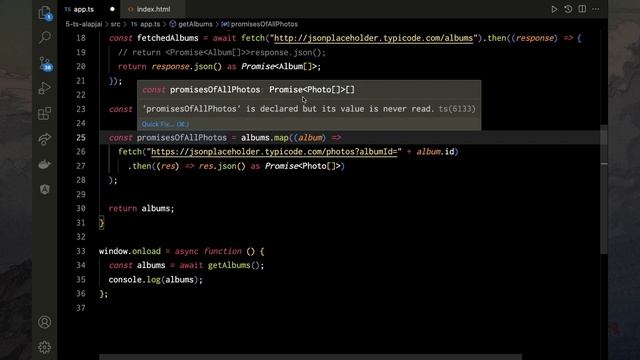Click 'window.onload' on line 33
The image size is (640, 360).
pyautogui.click(x=130, y=251)
